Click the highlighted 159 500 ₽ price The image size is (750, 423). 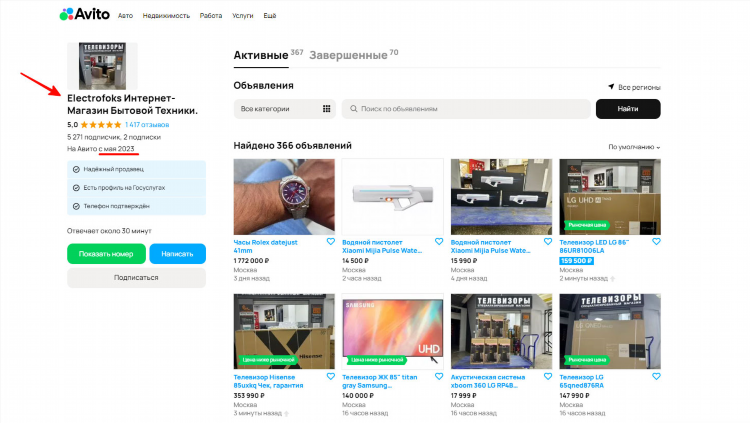point(576,261)
